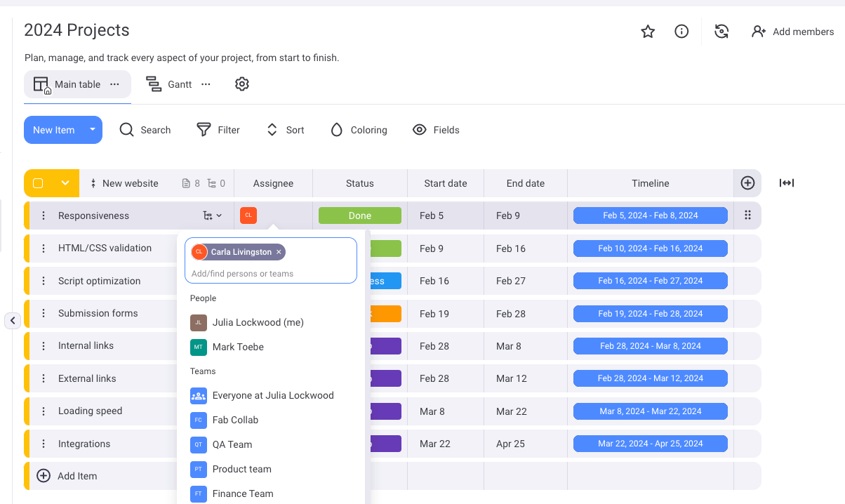Open Fields visibility menu
845x504 pixels.
click(436, 130)
